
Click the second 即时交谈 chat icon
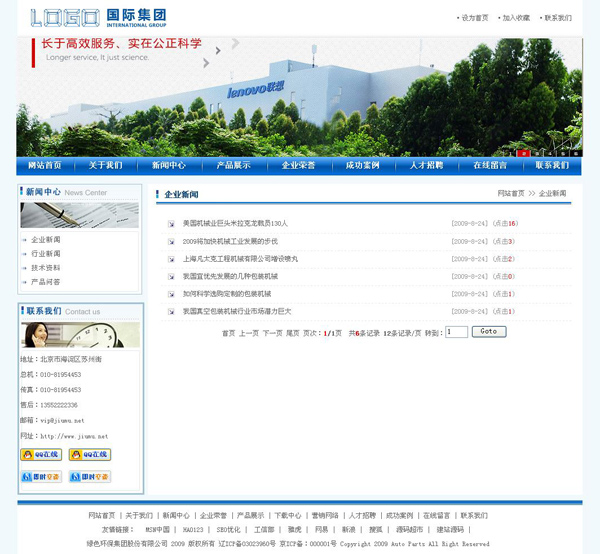pyautogui.click(x=90, y=477)
